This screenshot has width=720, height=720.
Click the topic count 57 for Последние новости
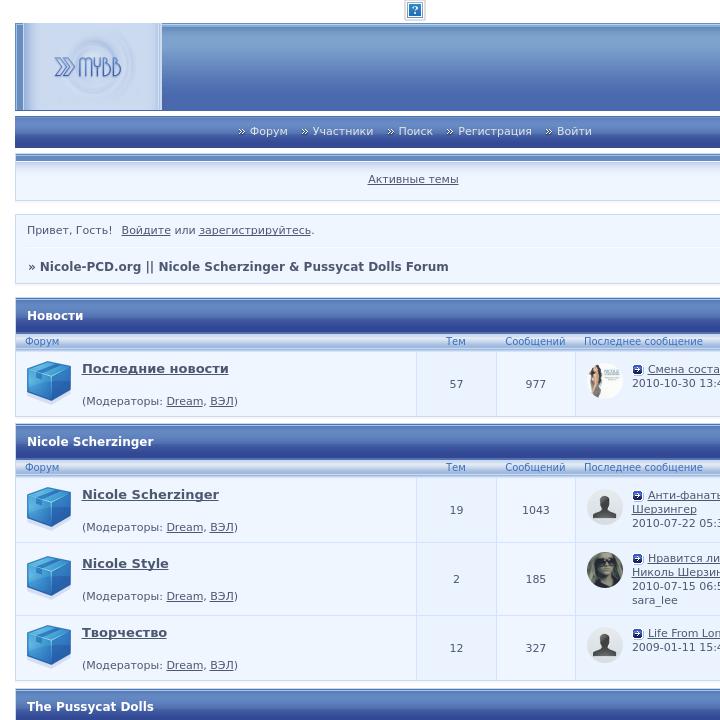456,384
